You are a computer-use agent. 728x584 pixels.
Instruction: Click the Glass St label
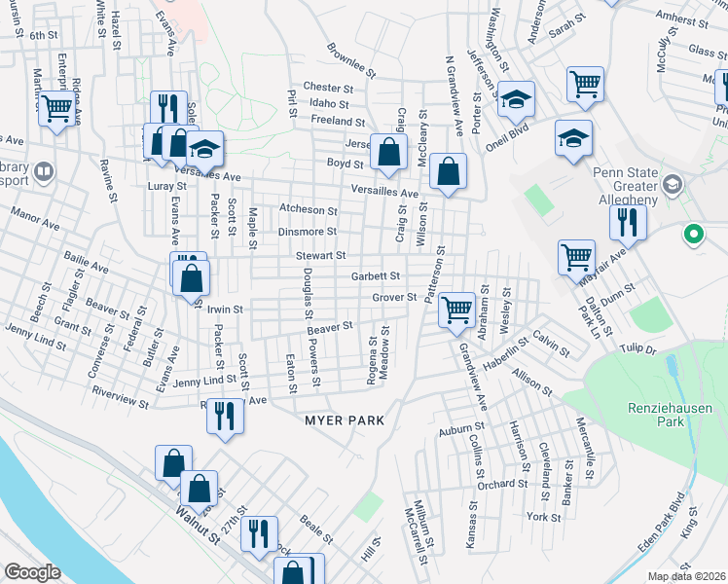pyautogui.click(x=708, y=52)
